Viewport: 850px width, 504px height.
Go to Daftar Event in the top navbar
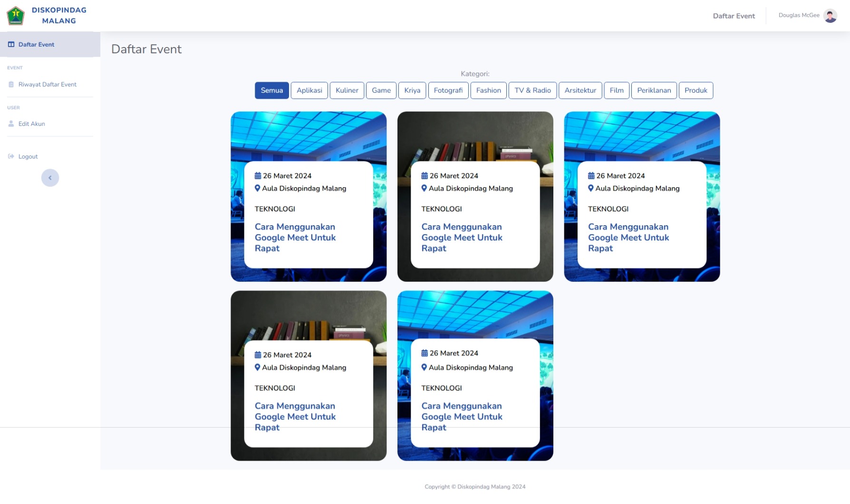coord(734,16)
